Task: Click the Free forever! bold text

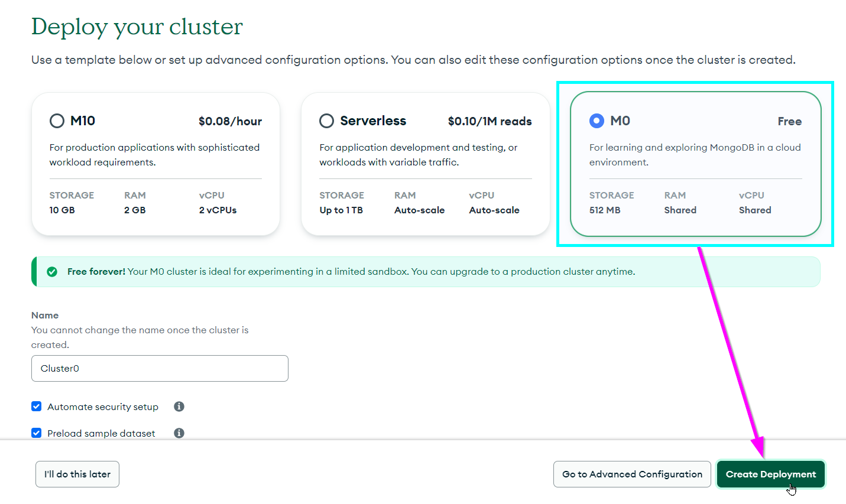Action: pyautogui.click(x=96, y=272)
